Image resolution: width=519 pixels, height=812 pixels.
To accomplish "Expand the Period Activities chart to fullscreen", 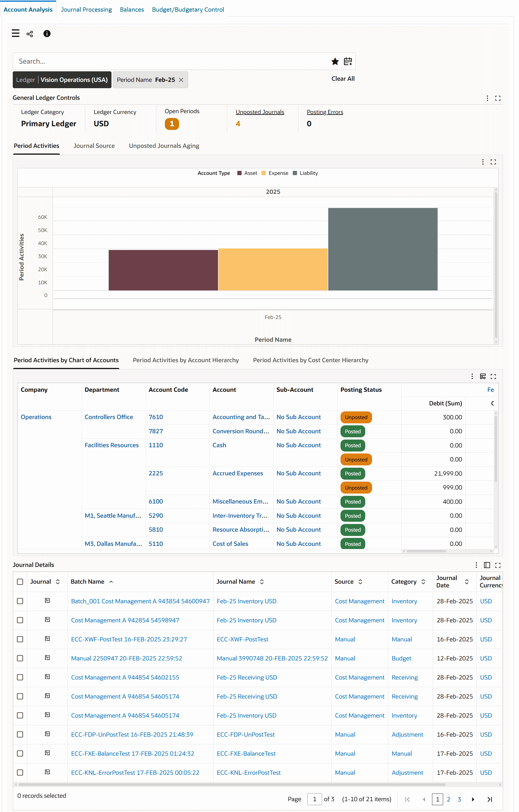I will point(493,162).
